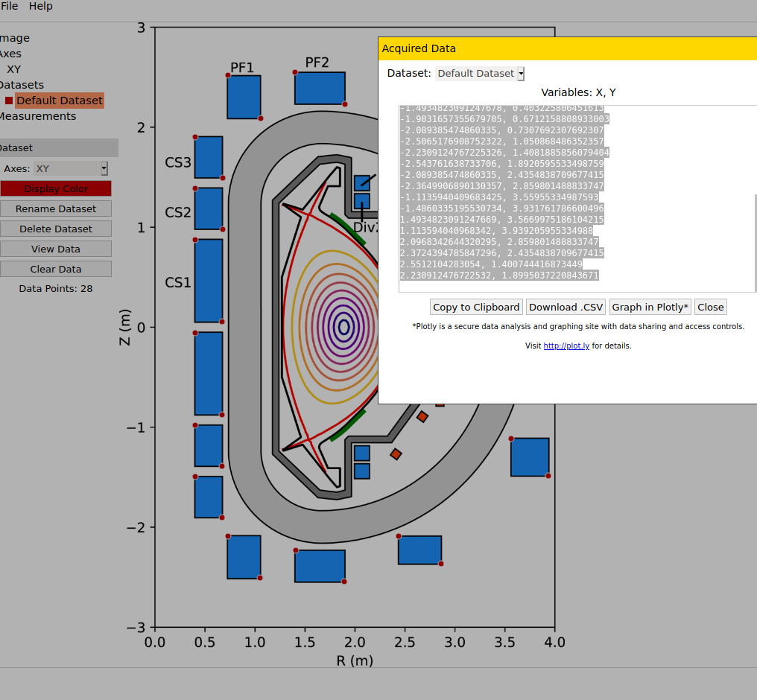Click the PF1 coil rectangle
757x700 pixels.
coord(244,97)
